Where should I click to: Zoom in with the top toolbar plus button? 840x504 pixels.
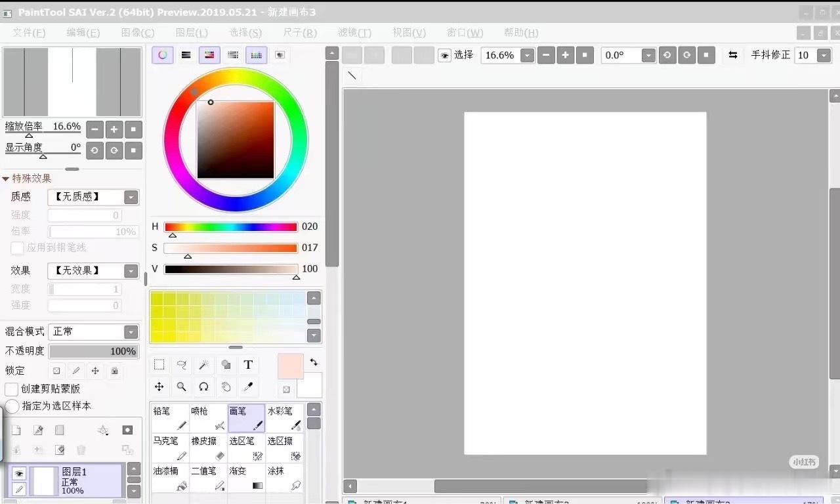coord(566,55)
